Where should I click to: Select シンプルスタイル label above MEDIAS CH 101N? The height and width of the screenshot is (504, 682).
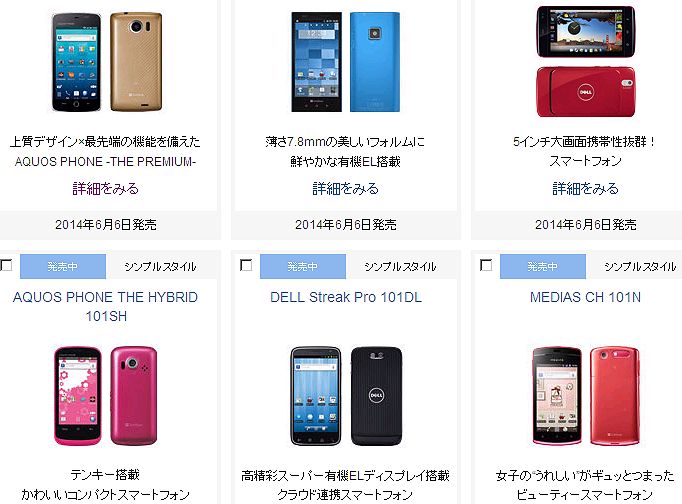(x=640, y=267)
